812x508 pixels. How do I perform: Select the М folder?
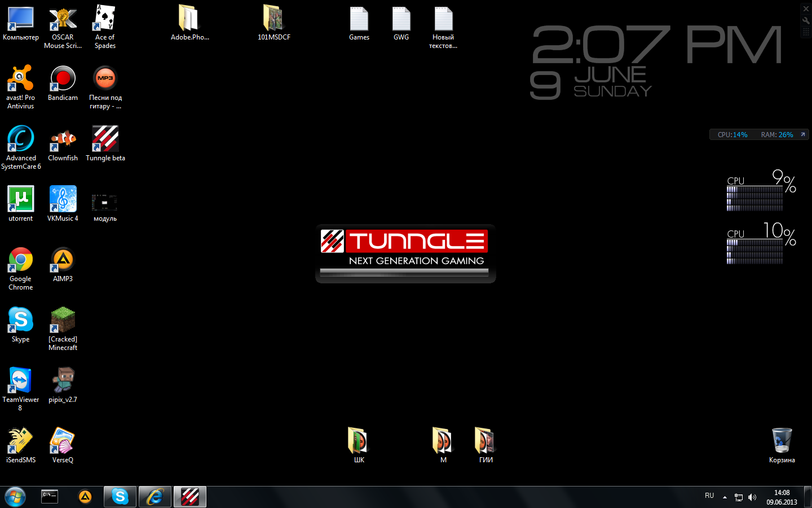point(443,446)
